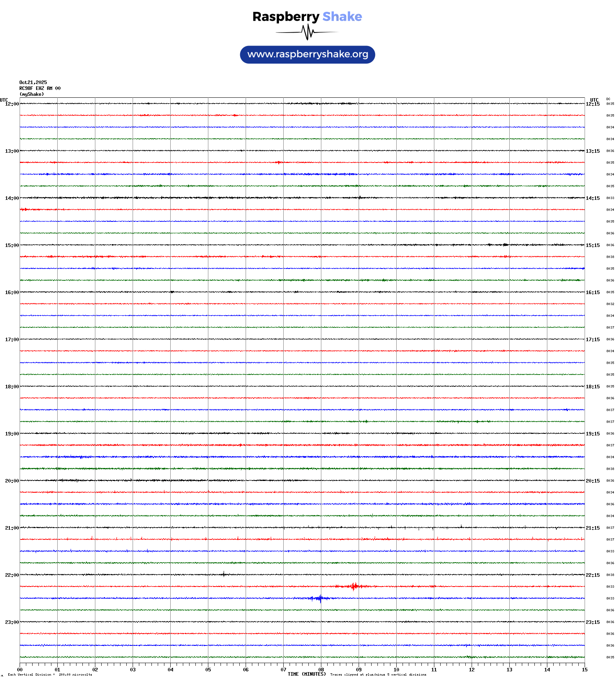Image resolution: width=616 pixels, height=680 pixels.
Task: Click the Each Vertical Division scale note
Action: click(x=50, y=675)
